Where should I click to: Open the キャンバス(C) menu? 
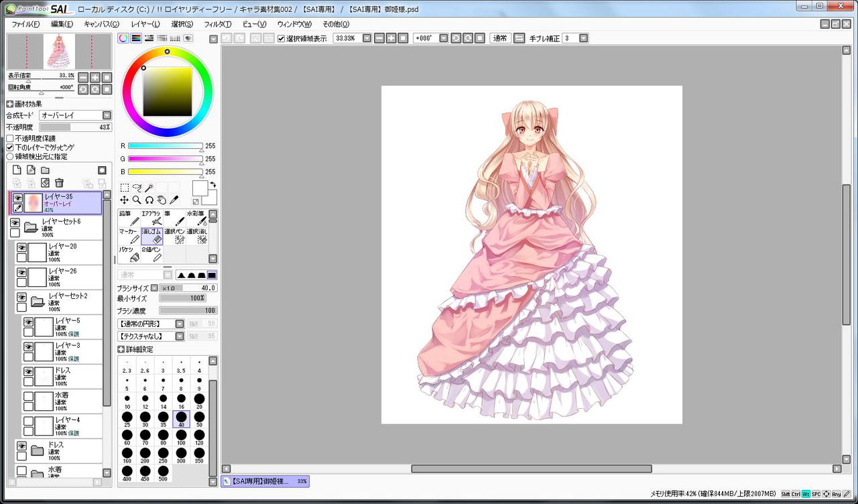[102, 24]
